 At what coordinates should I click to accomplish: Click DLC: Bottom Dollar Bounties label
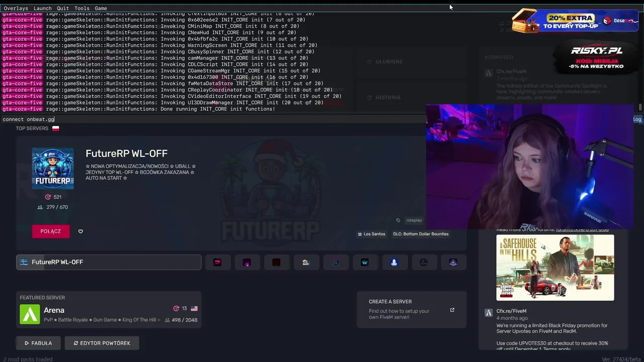(421, 234)
